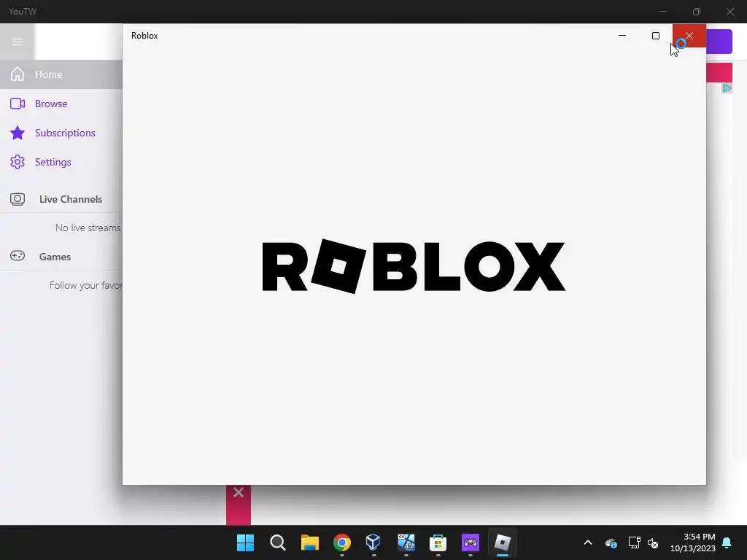Open Settings in YouTW sidebar
Screen dimensions: 747x560
[x=61, y=162]
